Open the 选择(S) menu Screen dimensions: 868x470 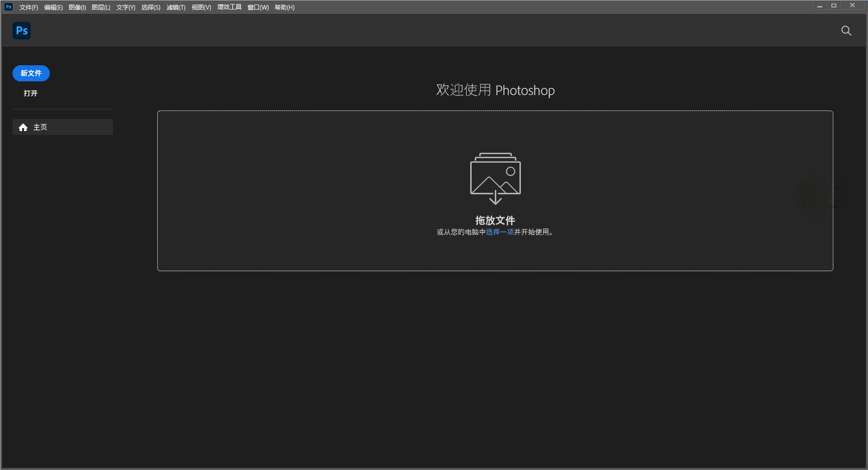(x=151, y=7)
